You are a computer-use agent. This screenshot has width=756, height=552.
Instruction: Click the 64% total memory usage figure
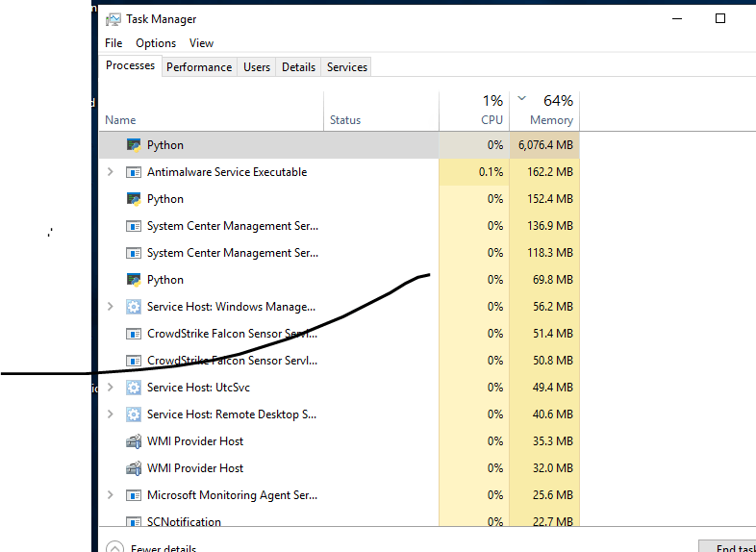tap(558, 101)
